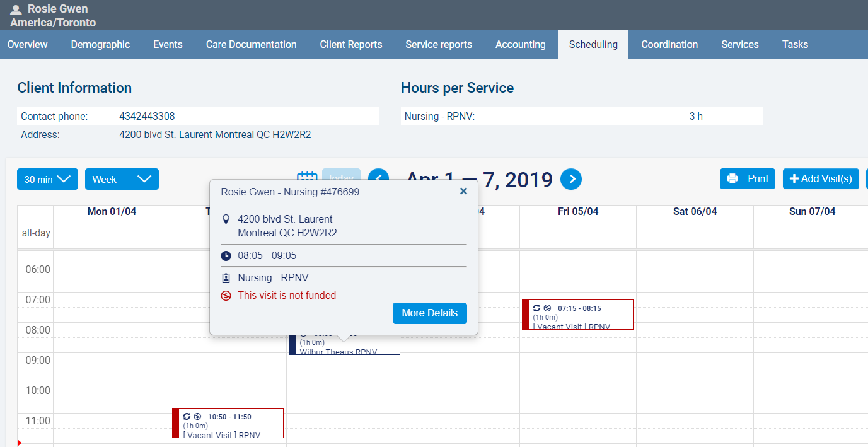Click not-funded icon on Tuesday 10:50 visit
Image resolution: width=868 pixels, height=447 pixels.
(x=197, y=417)
